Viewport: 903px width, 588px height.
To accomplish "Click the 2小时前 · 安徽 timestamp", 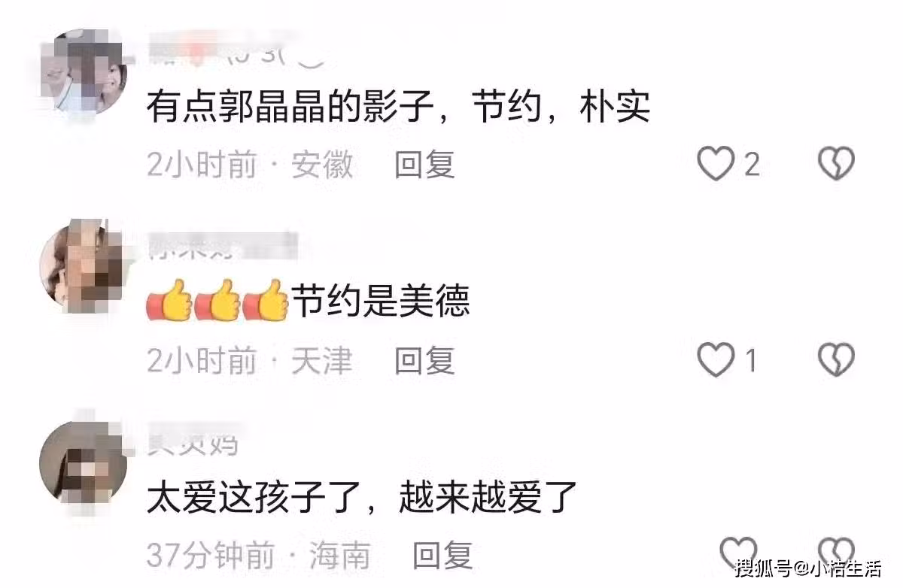I will [250, 165].
